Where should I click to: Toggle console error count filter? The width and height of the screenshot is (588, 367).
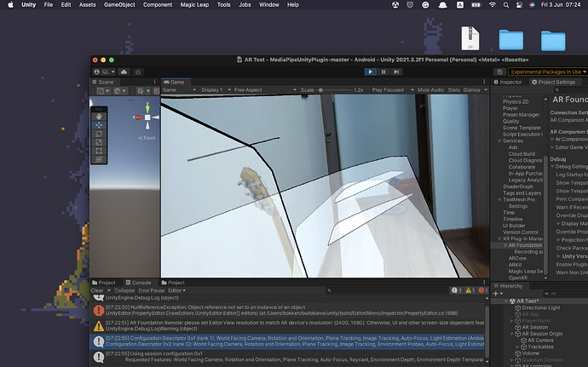483,290
